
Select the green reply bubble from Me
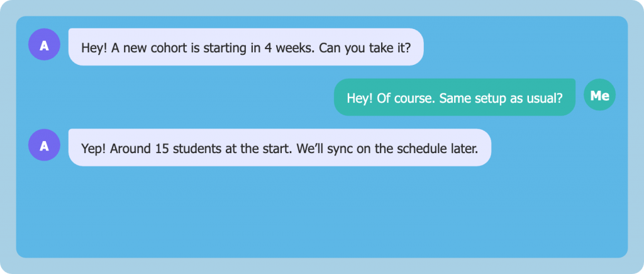(453, 97)
